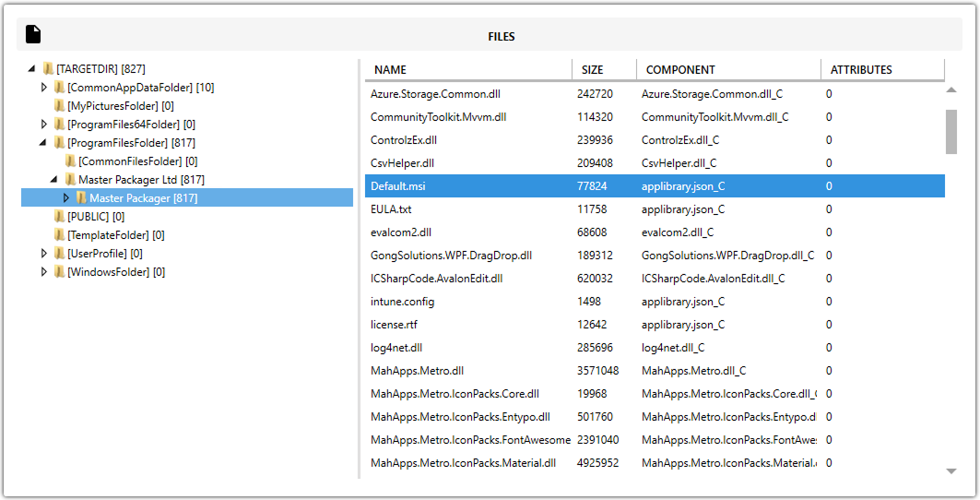Viewport: 980px width, 500px height.
Task: Select the MahApps.Metro.IconPacks.Entypo.dll file name
Action: [x=461, y=417]
